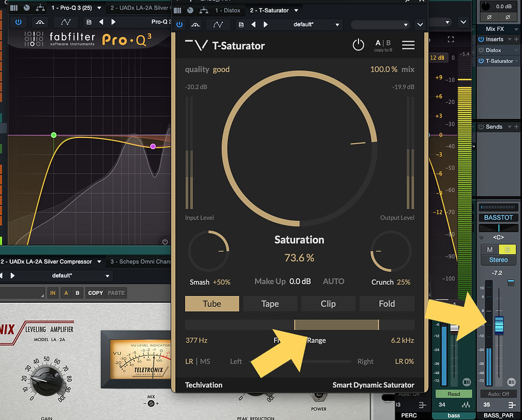
Task: Select Tape saturation mode
Action: (270, 304)
